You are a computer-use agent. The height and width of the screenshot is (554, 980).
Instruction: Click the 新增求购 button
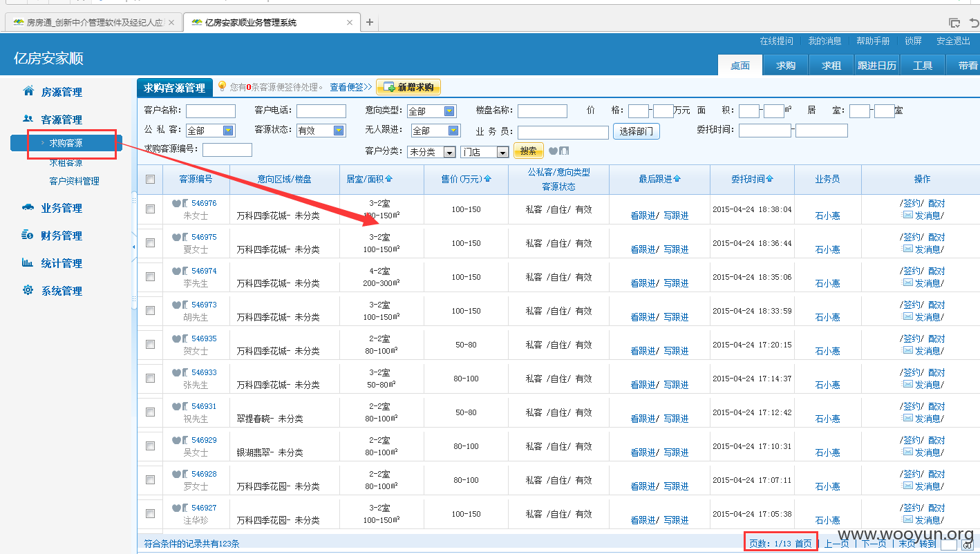tap(408, 87)
